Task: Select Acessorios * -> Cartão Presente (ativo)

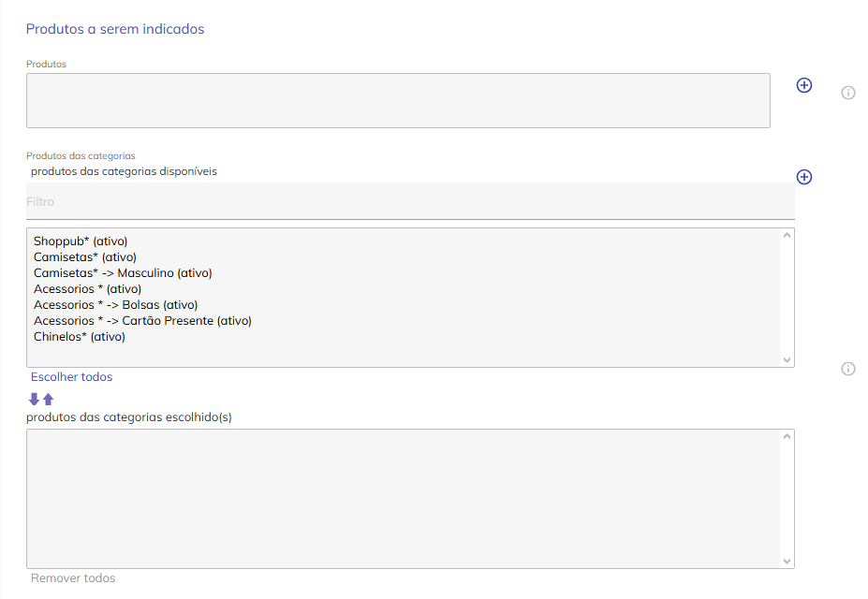Action: pyautogui.click(x=142, y=321)
